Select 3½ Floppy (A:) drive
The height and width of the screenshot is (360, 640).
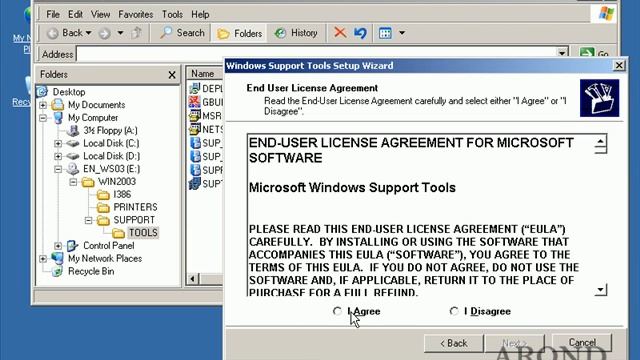110,131
